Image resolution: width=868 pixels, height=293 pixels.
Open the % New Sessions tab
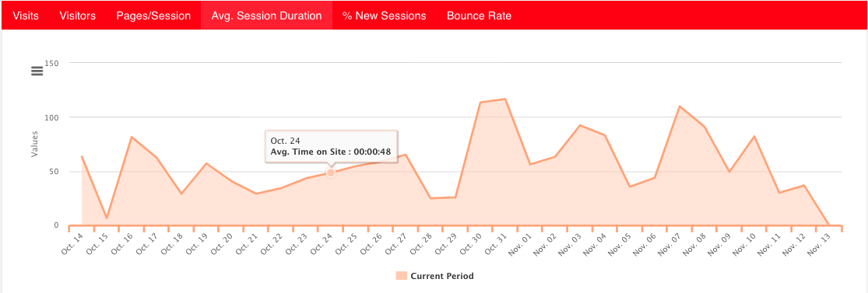pyautogui.click(x=385, y=16)
